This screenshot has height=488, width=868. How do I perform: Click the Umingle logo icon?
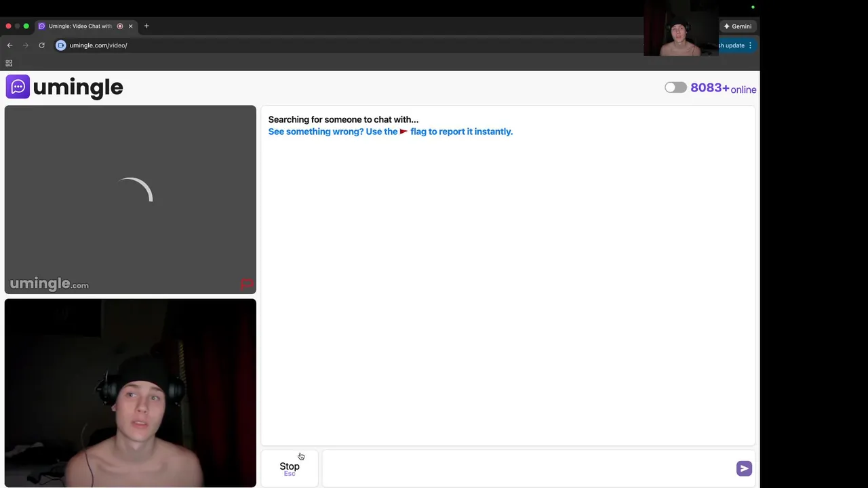click(x=18, y=87)
